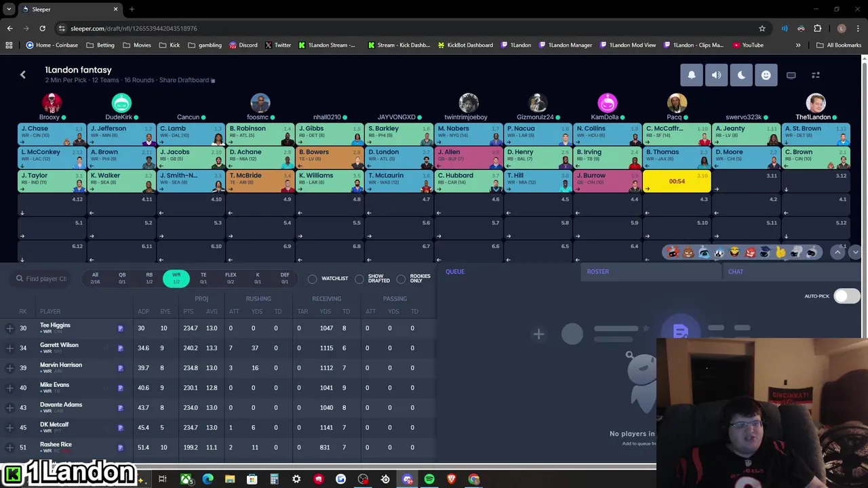
Task: Click the Chrome address bar URL
Action: coord(134,28)
